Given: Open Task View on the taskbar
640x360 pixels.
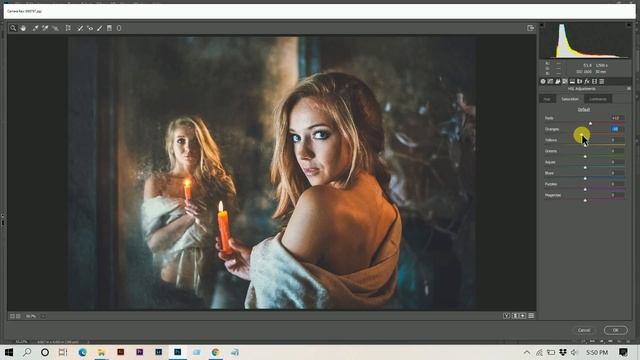Looking at the screenshot, I should (x=63, y=352).
